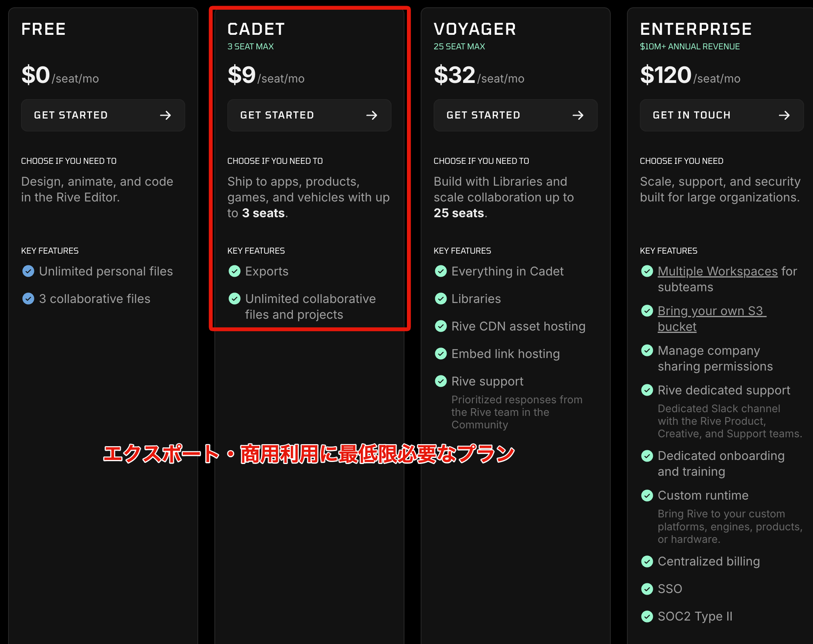Click the check icon beside Centralized billing

[647, 561]
